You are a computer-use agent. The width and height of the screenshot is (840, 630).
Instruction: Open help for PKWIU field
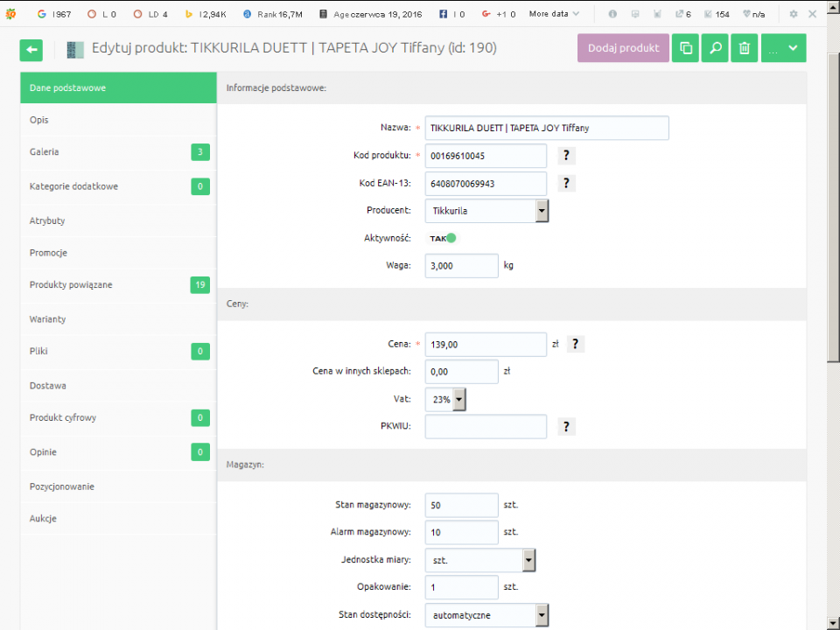click(x=566, y=426)
